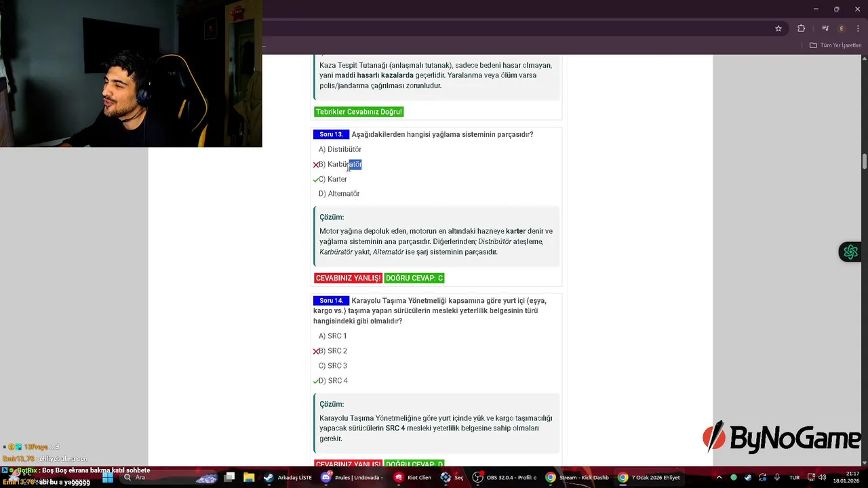Select answer D) Alternatör
Screen dimensions: 868x488
point(339,194)
